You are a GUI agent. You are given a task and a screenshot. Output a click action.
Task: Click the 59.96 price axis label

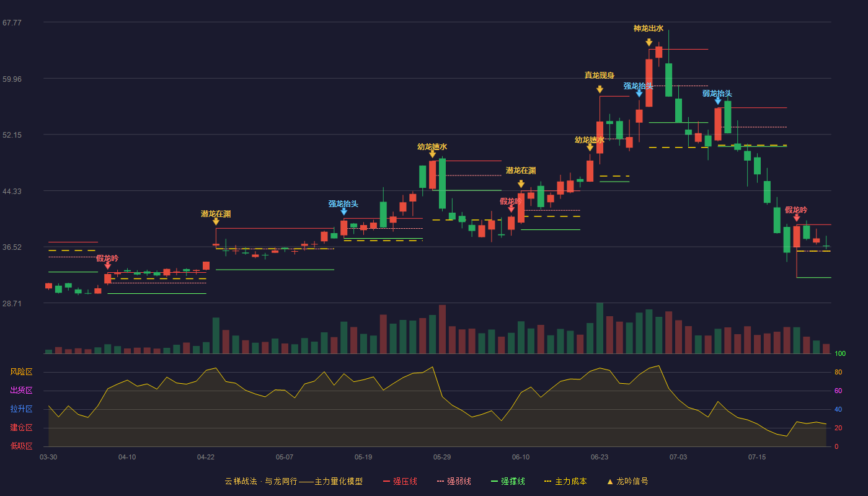[x=12, y=79]
